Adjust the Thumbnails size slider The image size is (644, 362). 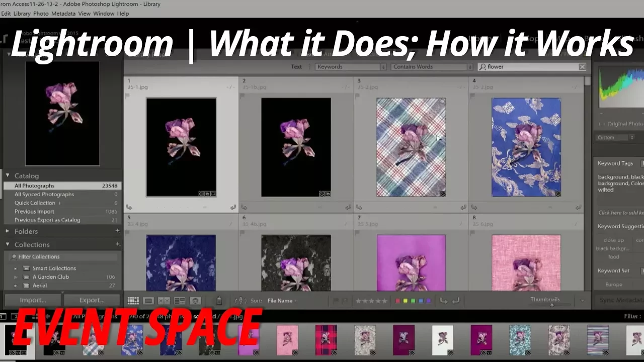tap(551, 305)
